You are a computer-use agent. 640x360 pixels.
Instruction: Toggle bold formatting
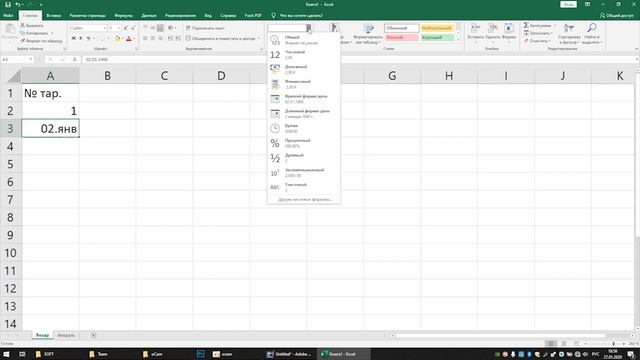tap(73, 38)
